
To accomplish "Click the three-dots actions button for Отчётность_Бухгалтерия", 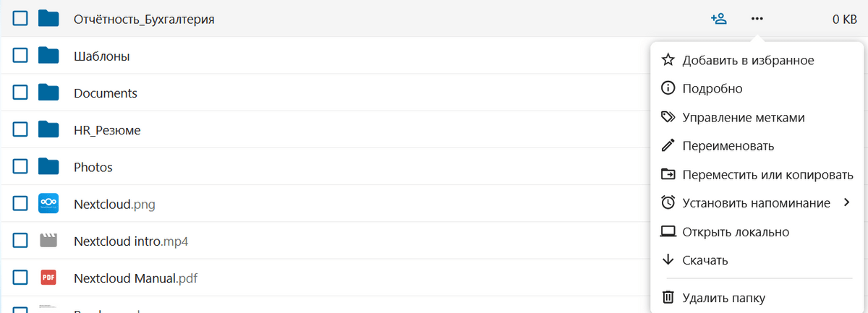I will (757, 19).
